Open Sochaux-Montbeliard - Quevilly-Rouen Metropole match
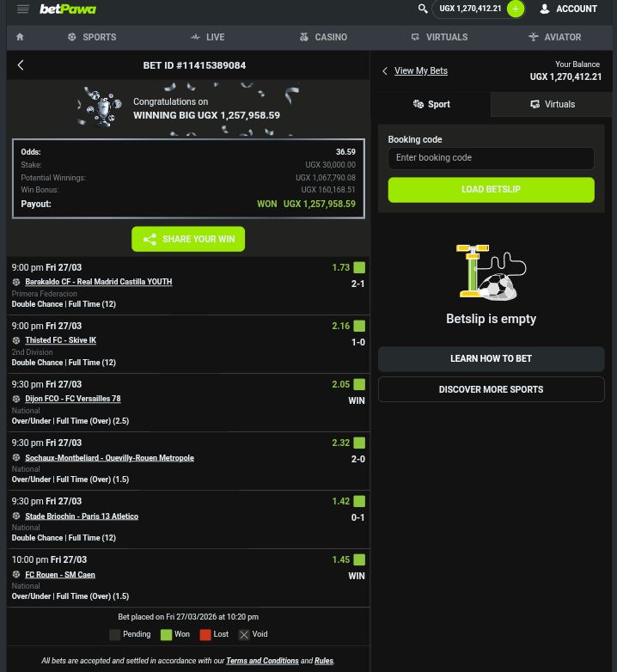Viewport: 617px width, 672px height. click(109, 458)
